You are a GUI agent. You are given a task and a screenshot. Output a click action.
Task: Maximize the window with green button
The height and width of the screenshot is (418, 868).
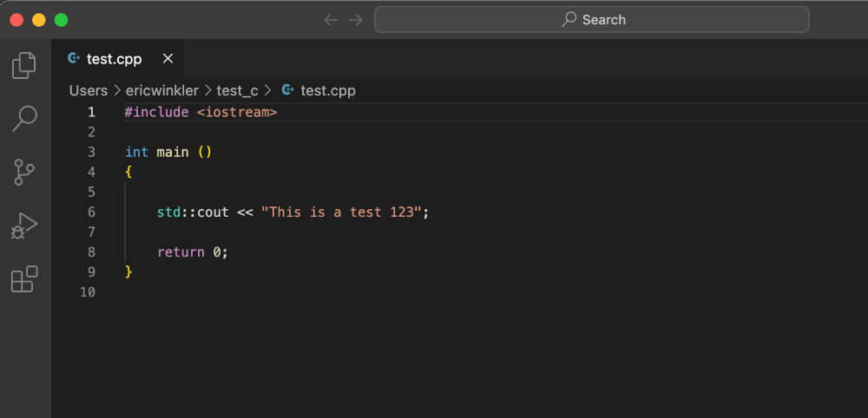(61, 20)
